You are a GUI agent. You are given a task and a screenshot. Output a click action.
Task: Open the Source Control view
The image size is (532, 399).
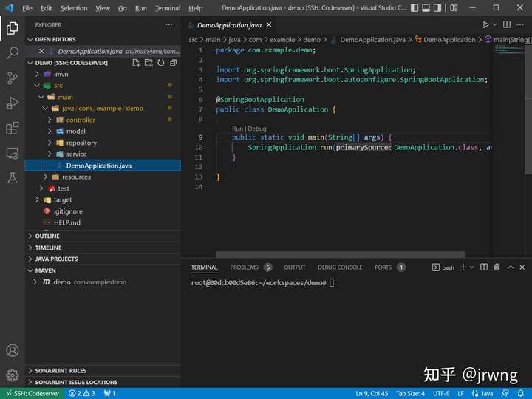click(13, 78)
